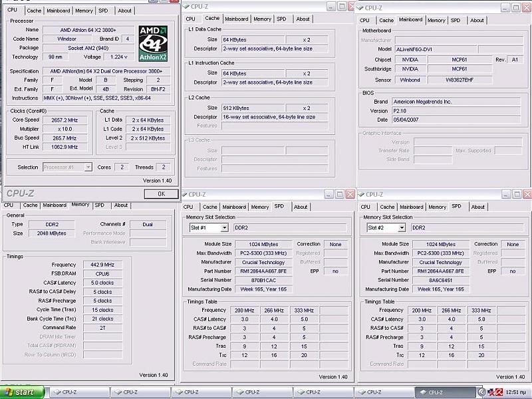Click the motherboard model ALiveNF6G-DVI

pos(435,49)
